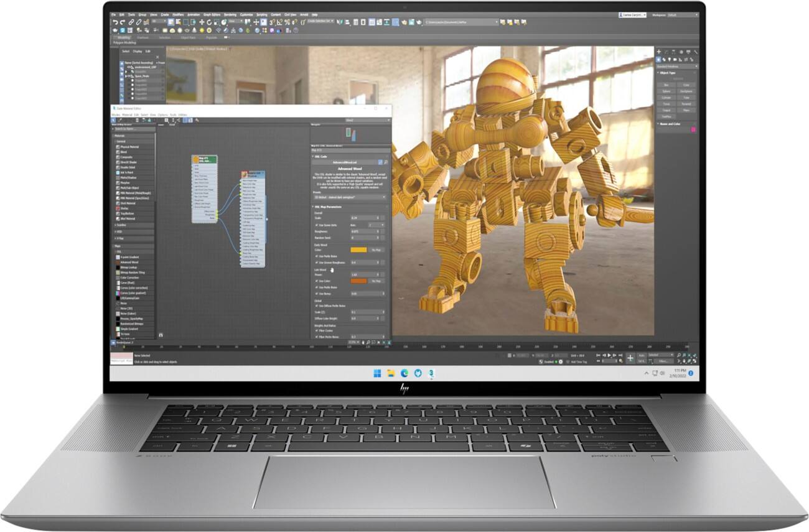Toggle the Use Scene Units checkbox
This screenshot has width=809, height=532.
317,225
